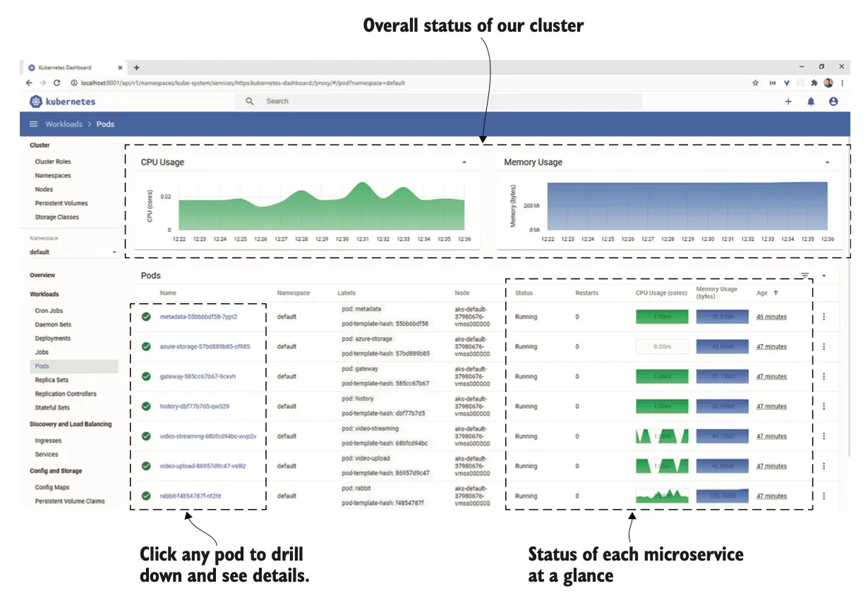Click the Kubernetes logo icon
Screen dimensions: 868x598
pos(36,102)
